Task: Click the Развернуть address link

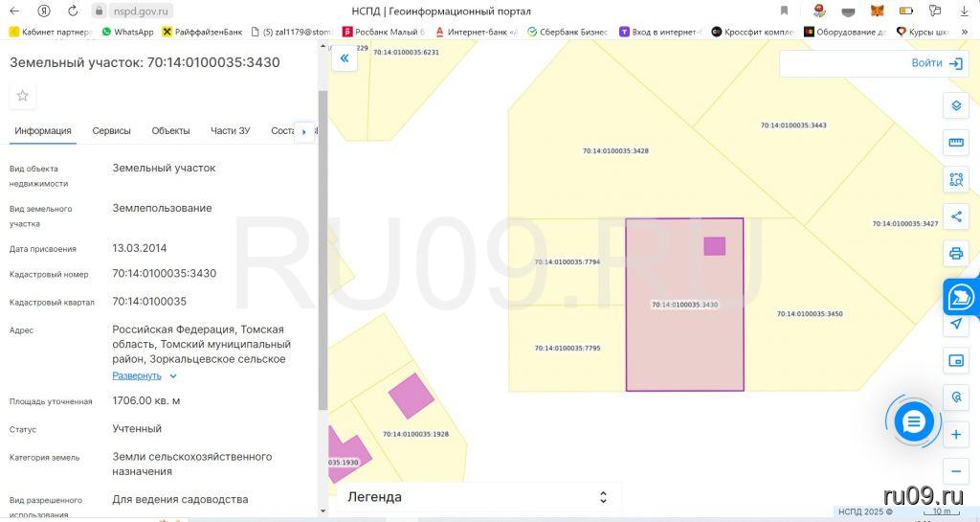Action: 137,376
